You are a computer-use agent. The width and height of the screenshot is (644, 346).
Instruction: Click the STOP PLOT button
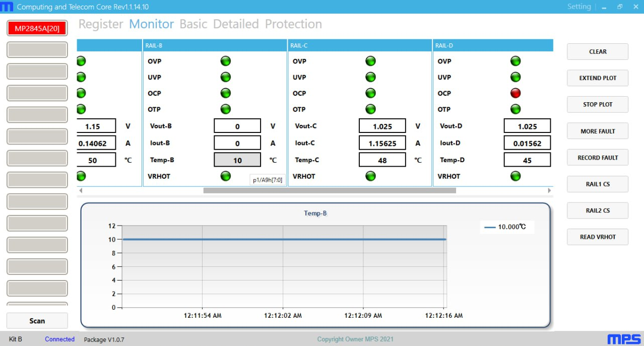click(598, 104)
